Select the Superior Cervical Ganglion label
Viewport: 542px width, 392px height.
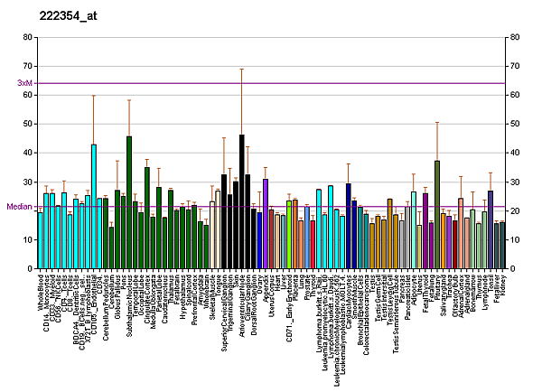tap(224, 312)
